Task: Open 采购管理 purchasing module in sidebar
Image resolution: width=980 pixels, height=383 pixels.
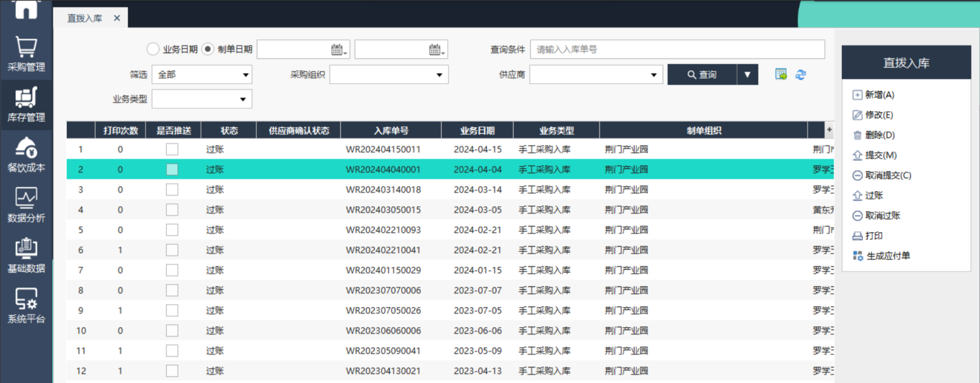Action: click(26, 54)
